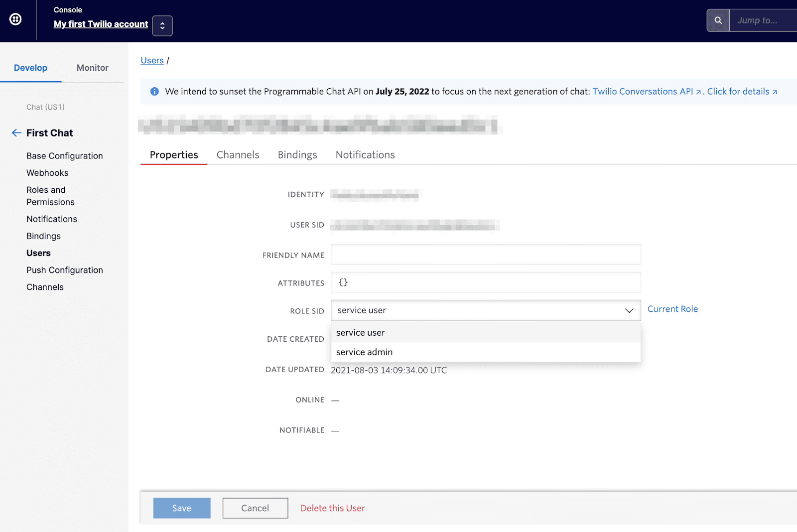Open Bindings tab for the user
797x532 pixels.
[297, 154]
